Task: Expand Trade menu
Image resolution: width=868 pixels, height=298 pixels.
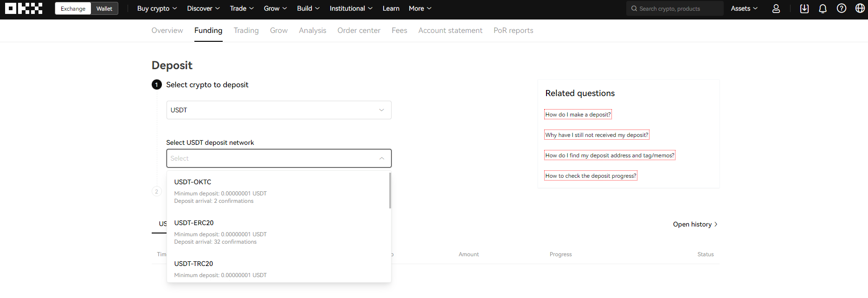Action: pos(242,9)
